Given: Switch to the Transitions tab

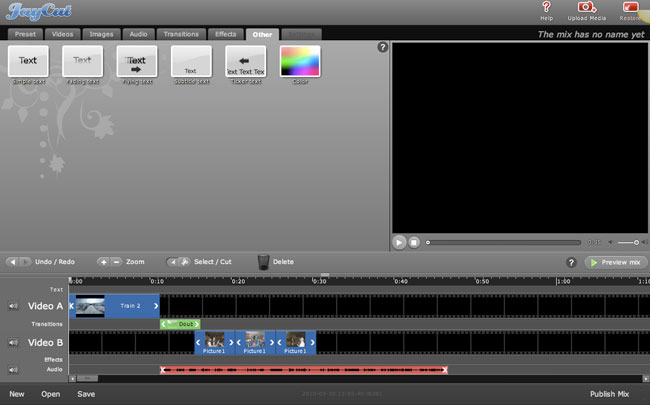Looking at the screenshot, I should pyautogui.click(x=181, y=34).
